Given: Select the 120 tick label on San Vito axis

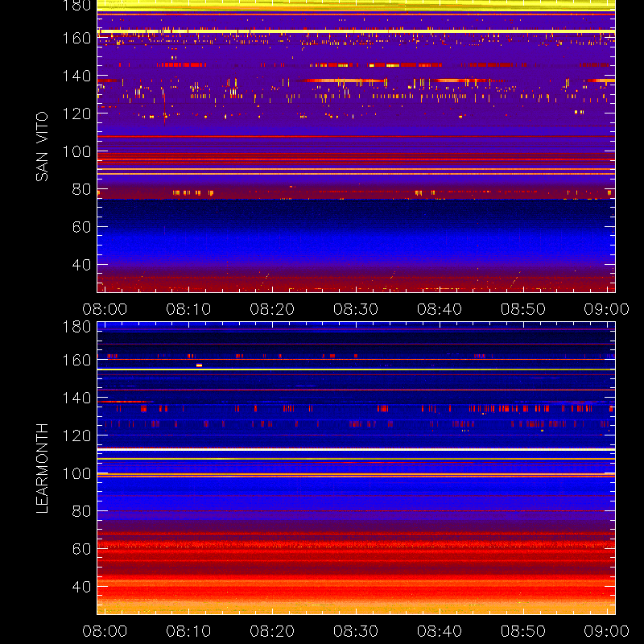Looking at the screenshot, I should pyautogui.click(x=76, y=114).
